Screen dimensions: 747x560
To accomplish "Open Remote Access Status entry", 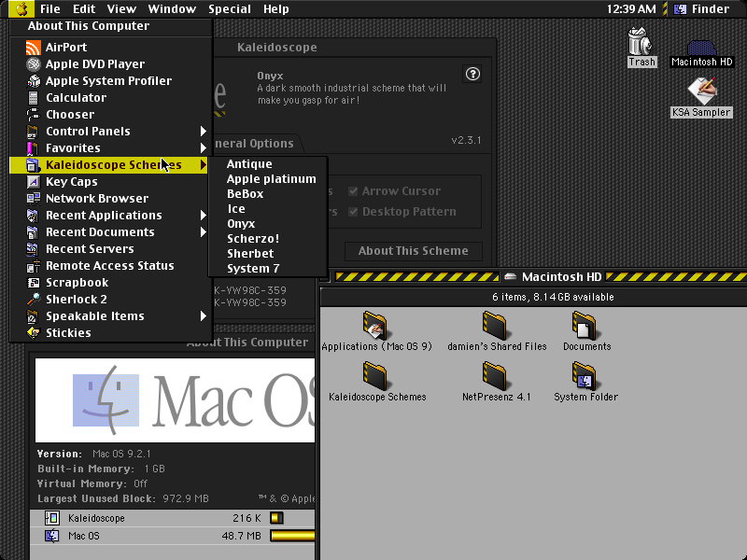I will tap(110, 266).
